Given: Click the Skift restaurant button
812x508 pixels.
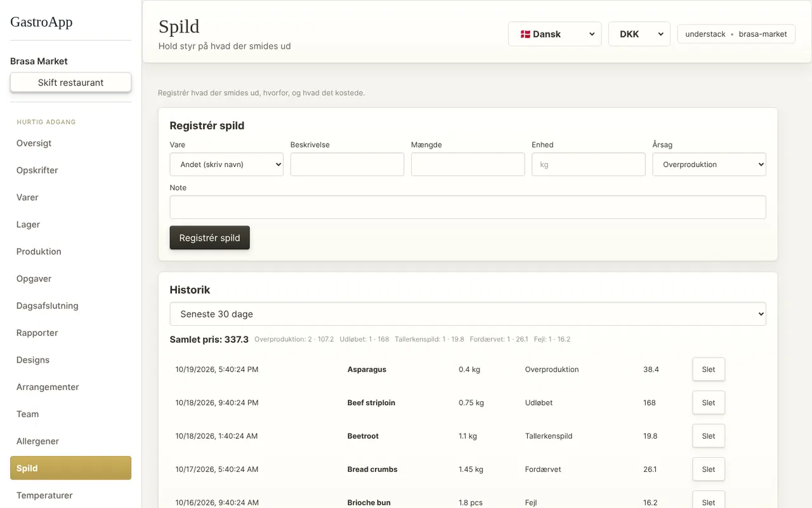Looking at the screenshot, I should (x=70, y=83).
